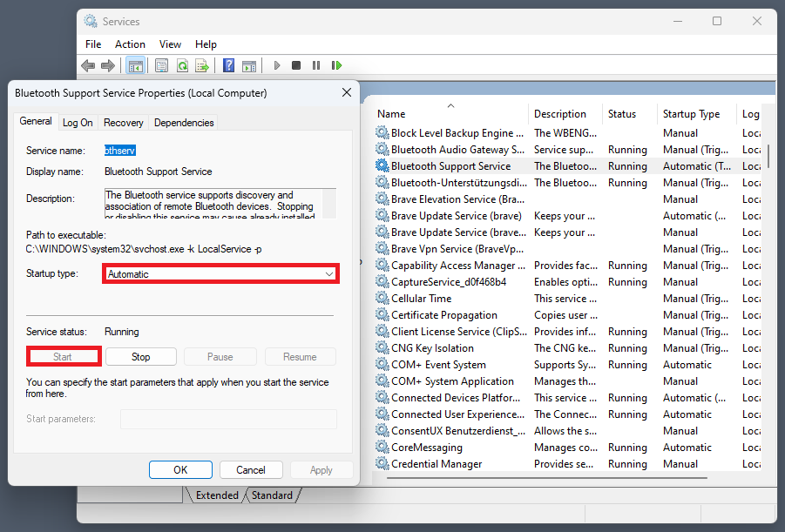Click the Description text box in dialog

click(x=220, y=204)
